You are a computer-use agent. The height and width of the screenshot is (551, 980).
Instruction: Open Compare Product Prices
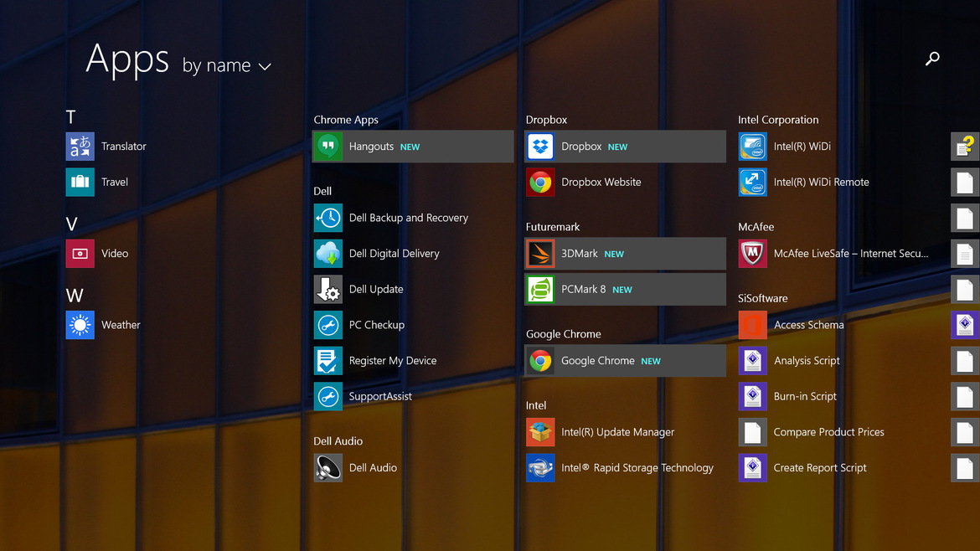812,432
